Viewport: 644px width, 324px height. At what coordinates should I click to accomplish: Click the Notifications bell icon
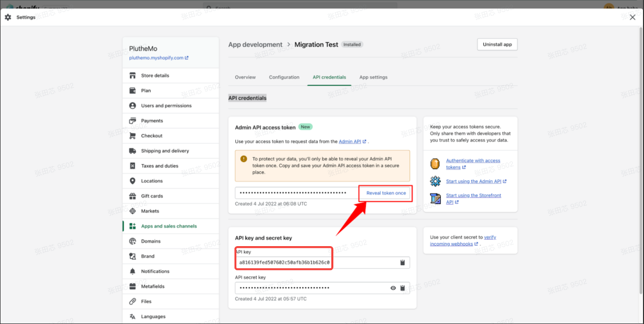click(132, 271)
